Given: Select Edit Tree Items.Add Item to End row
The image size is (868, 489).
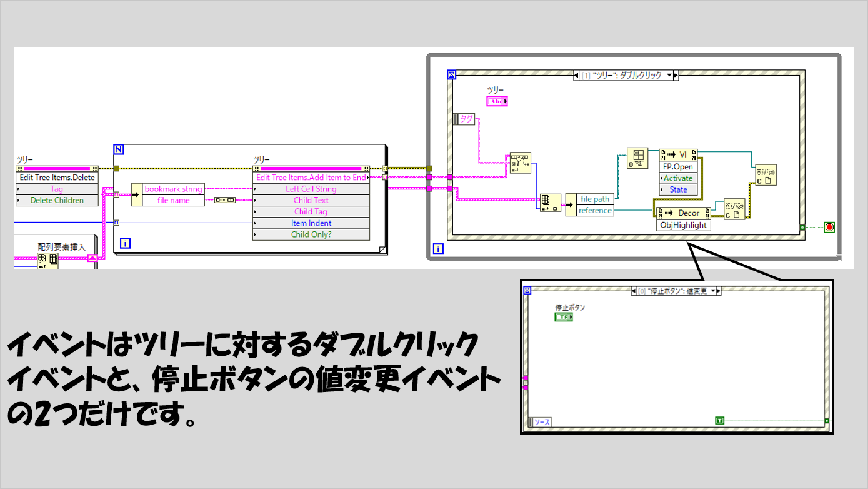Looking at the screenshot, I should click(x=311, y=178).
